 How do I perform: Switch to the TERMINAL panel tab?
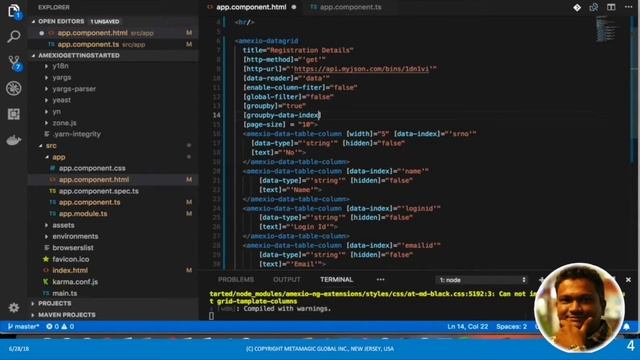pyautogui.click(x=336, y=280)
